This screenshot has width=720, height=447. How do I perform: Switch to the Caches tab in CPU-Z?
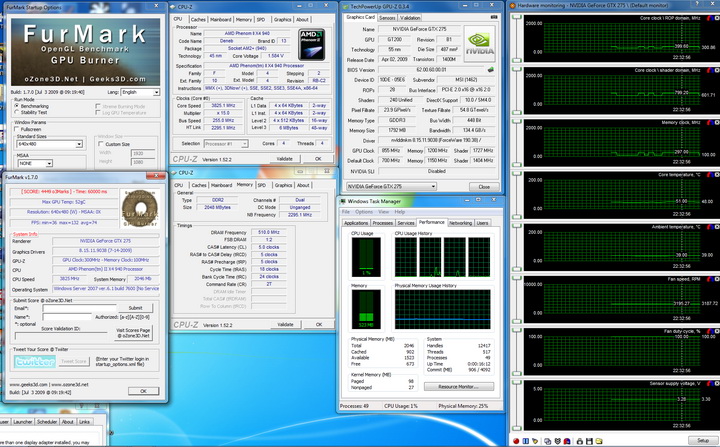click(x=197, y=18)
